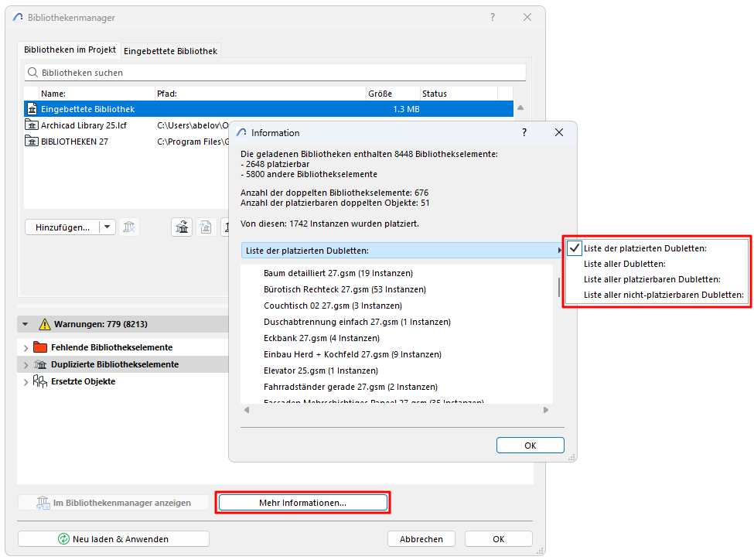The height and width of the screenshot is (560, 754).
Task: Open the Hinzufügen dropdown arrow
Action: (107, 227)
